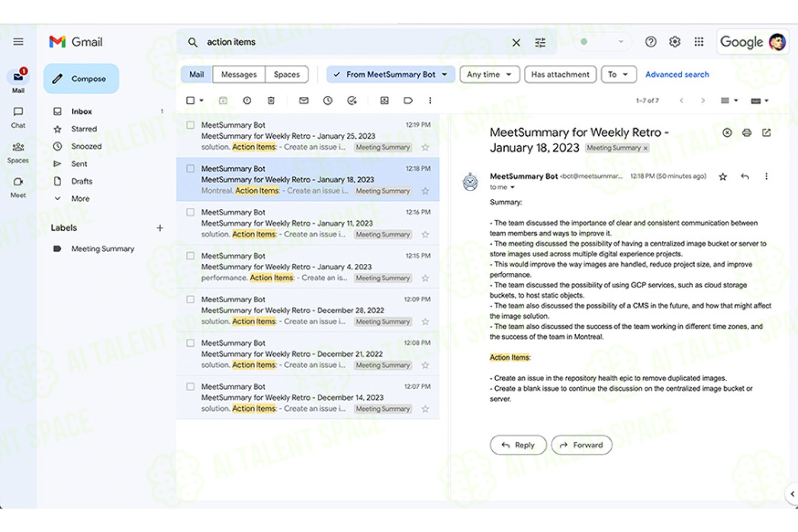Star the open email in reading pane
This screenshot has height=532, width=798.
(x=722, y=177)
